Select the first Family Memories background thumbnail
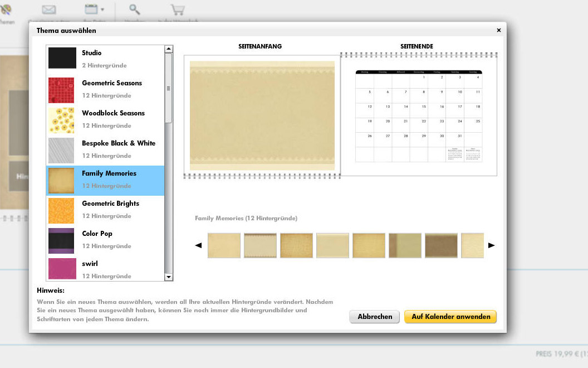 [224, 245]
